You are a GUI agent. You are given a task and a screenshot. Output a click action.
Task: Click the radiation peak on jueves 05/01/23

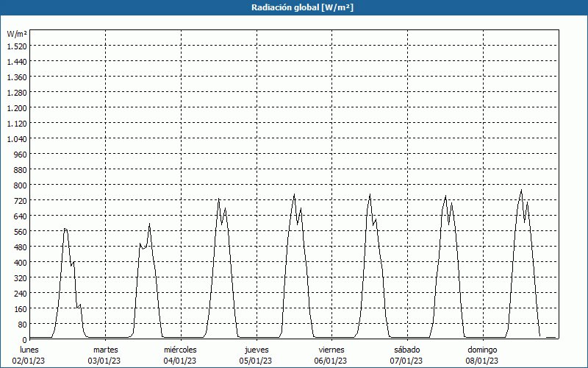tap(295, 194)
